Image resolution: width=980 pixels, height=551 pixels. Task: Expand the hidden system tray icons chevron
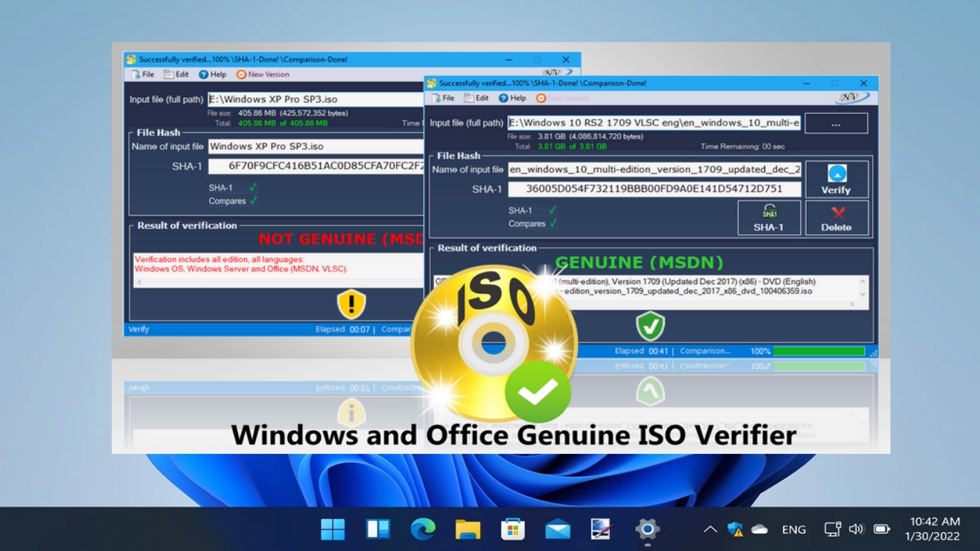(x=710, y=529)
